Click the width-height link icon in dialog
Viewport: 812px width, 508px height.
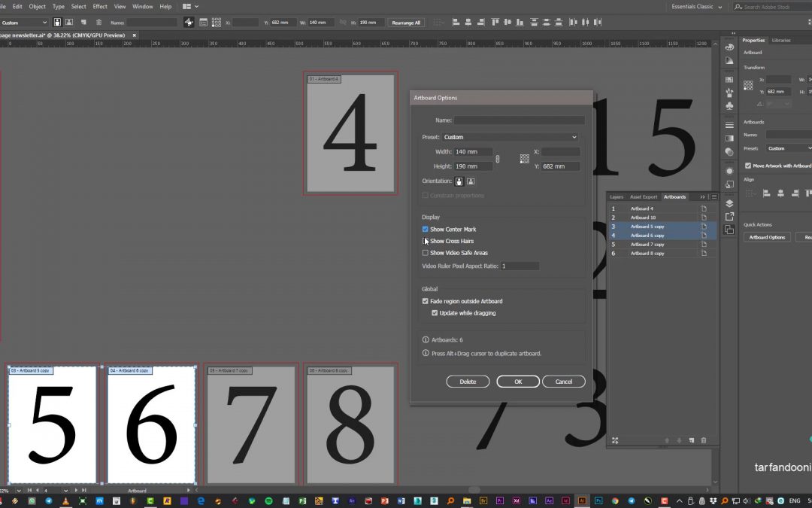tap(498, 159)
